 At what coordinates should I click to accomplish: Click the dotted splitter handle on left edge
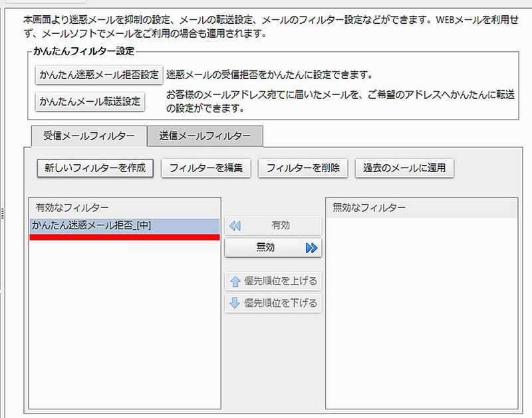click(3, 213)
